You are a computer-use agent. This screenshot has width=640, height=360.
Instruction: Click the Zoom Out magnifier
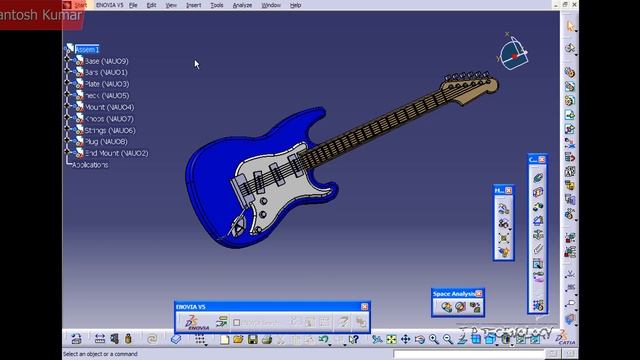[448, 339]
